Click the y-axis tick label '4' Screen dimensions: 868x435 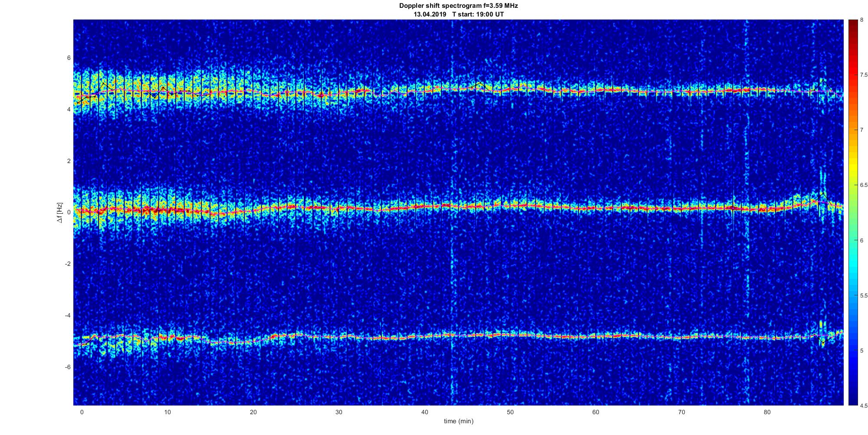point(69,110)
